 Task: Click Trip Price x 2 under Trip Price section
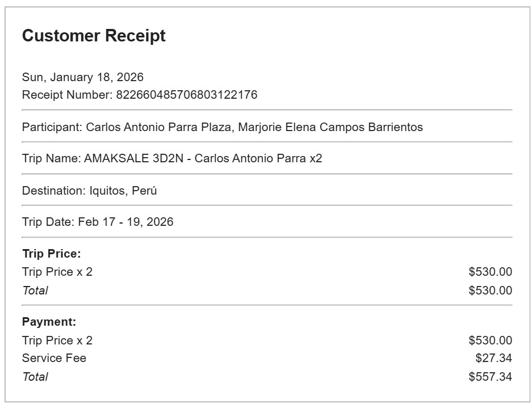57,272
